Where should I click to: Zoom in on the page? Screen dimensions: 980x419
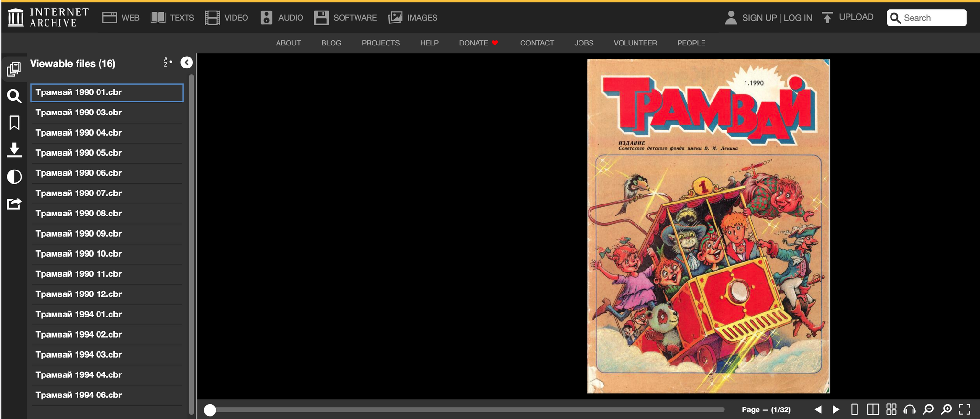coord(947,409)
